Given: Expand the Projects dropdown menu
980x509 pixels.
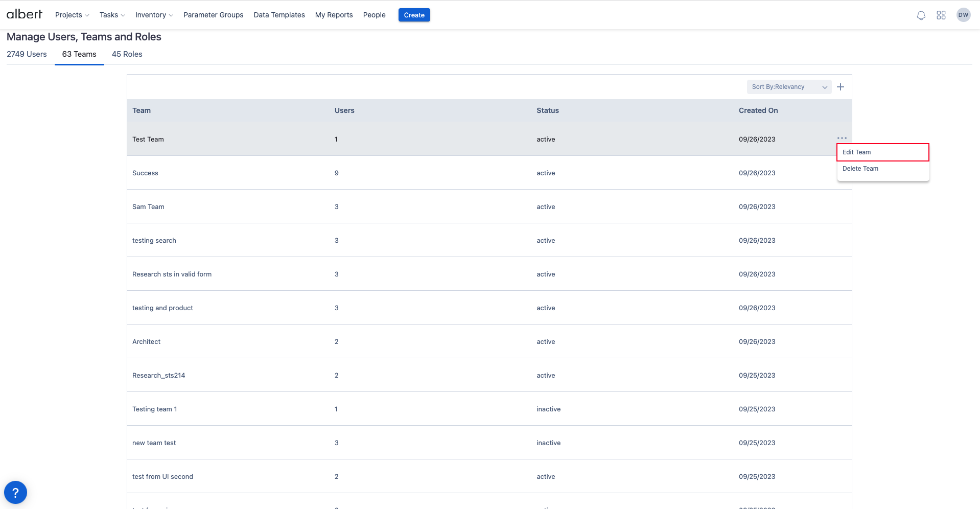Looking at the screenshot, I should click(x=72, y=15).
